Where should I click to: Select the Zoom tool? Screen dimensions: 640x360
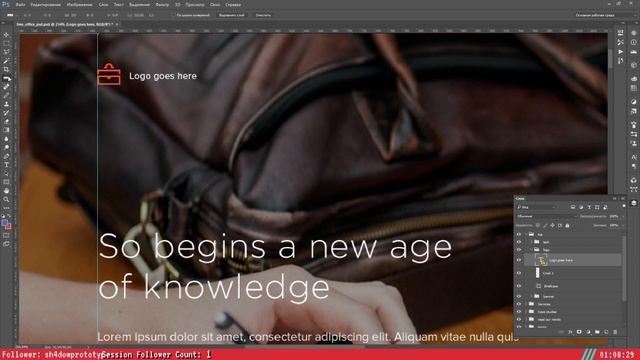point(6,199)
